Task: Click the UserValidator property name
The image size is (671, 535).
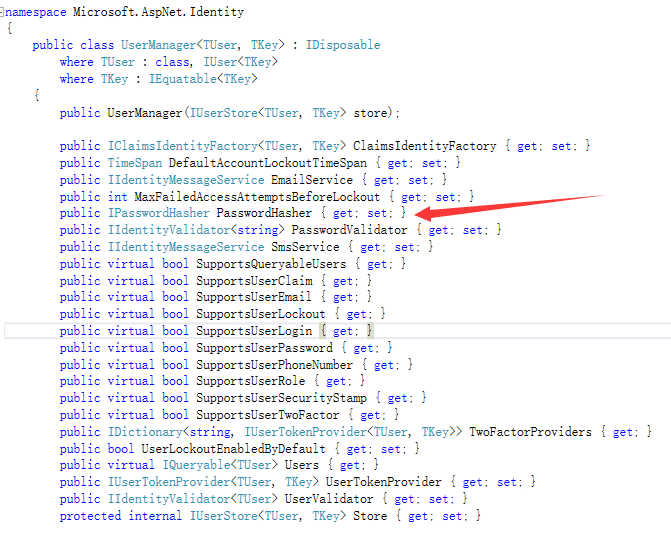Action: pyautogui.click(x=329, y=499)
